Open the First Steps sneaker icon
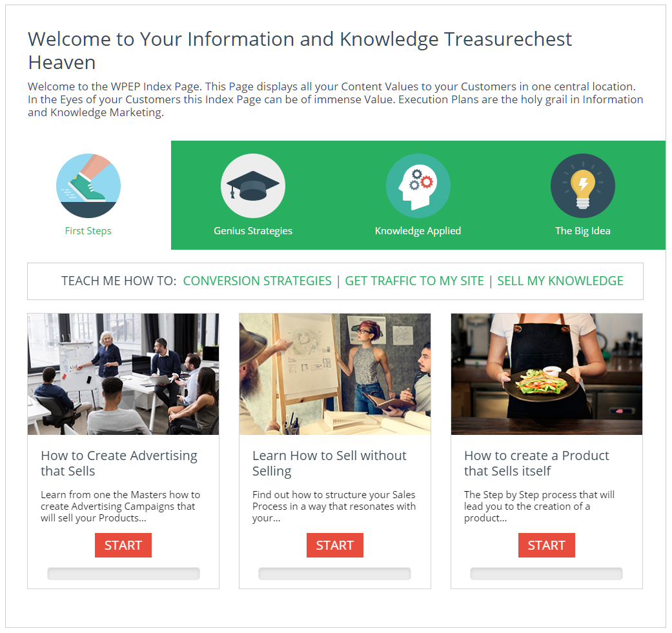 [x=88, y=186]
